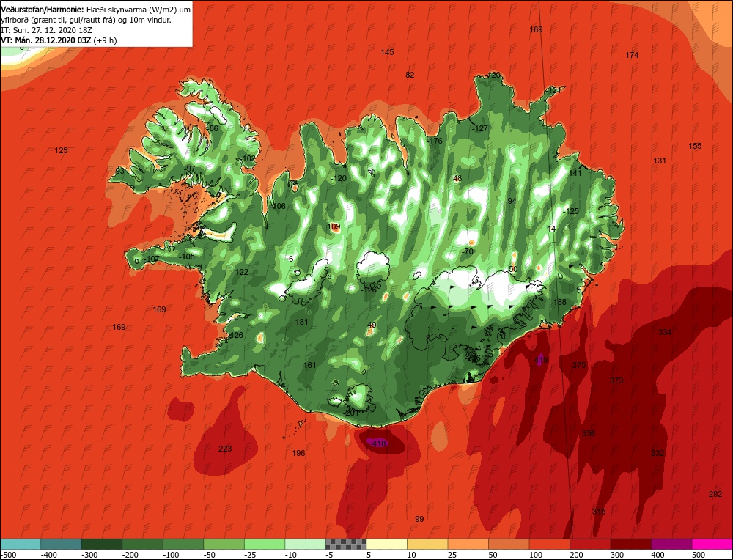Screen dimensions: 733x560
Task: Click the '500' label on the legend scale
Action: [699, 555]
